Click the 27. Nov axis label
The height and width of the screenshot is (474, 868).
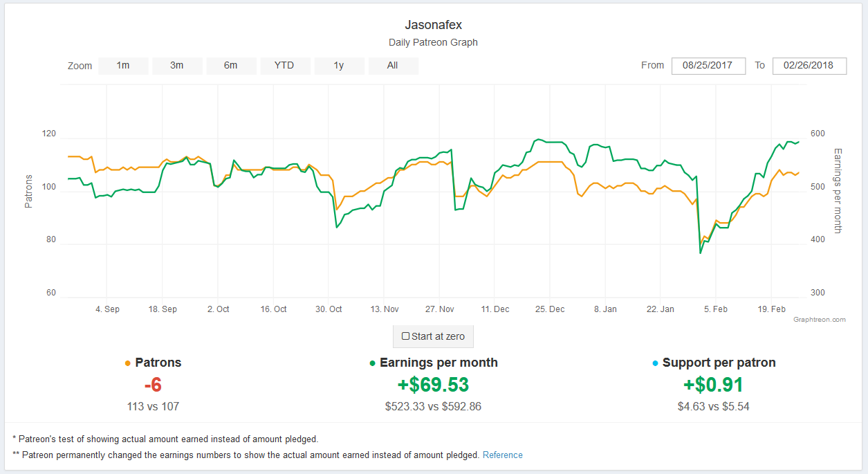coord(440,309)
